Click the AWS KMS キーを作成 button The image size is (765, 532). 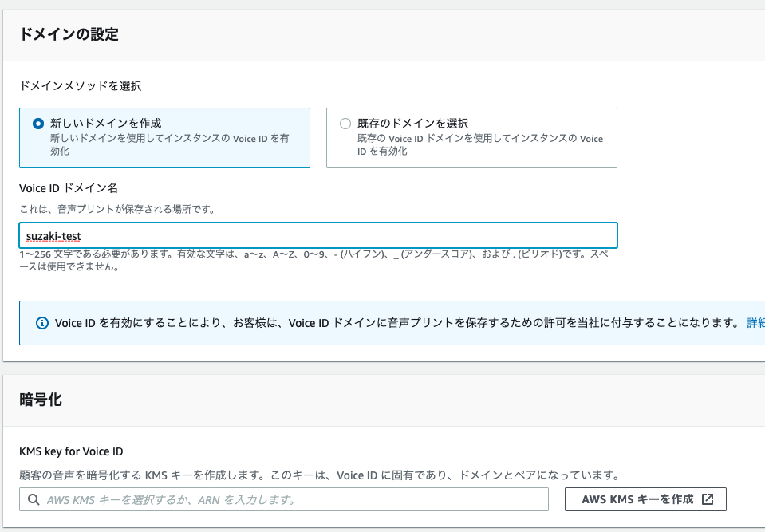pyautogui.click(x=645, y=498)
